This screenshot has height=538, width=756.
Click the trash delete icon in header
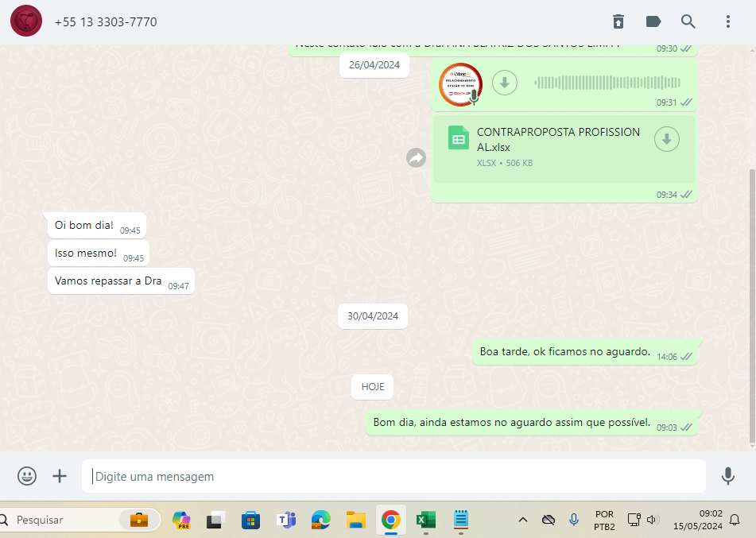[x=618, y=21]
